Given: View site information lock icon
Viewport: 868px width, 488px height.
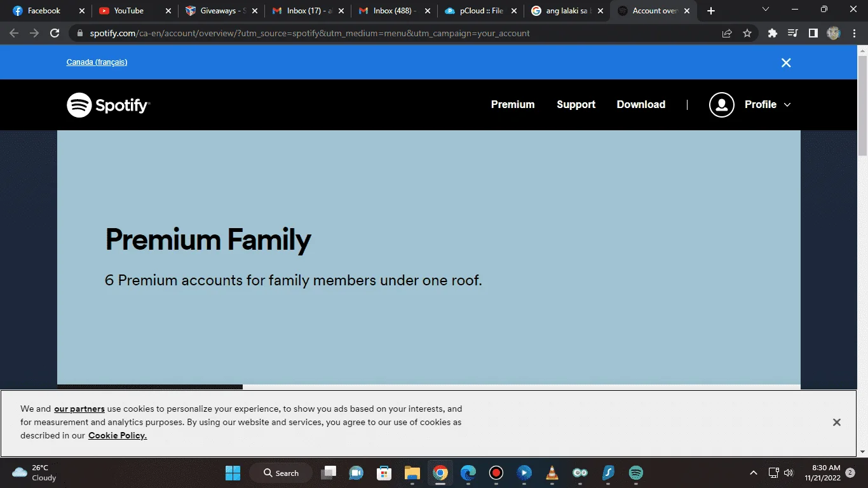Looking at the screenshot, I should [x=80, y=33].
